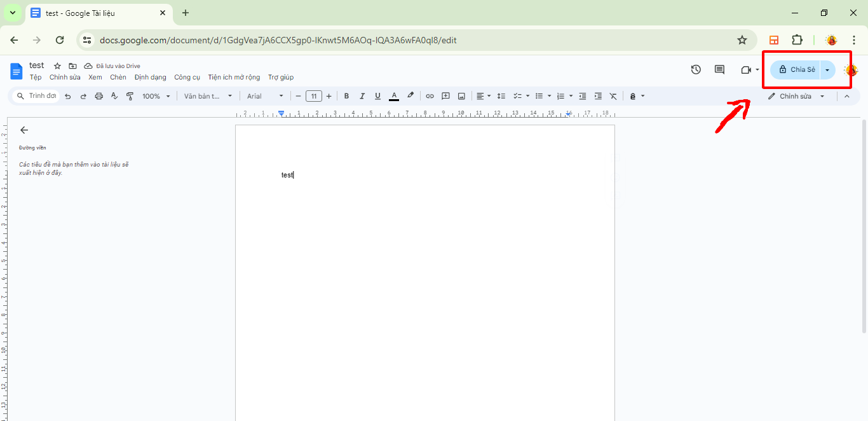Screen dimensions: 868x421
Task: Choose text color with the underlined A
Action: tap(394, 96)
